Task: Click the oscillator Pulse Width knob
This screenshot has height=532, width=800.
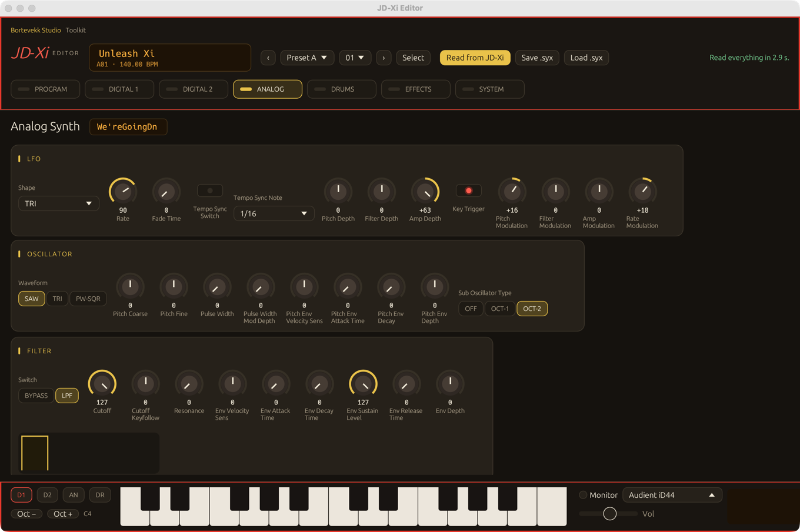Action: [217, 287]
